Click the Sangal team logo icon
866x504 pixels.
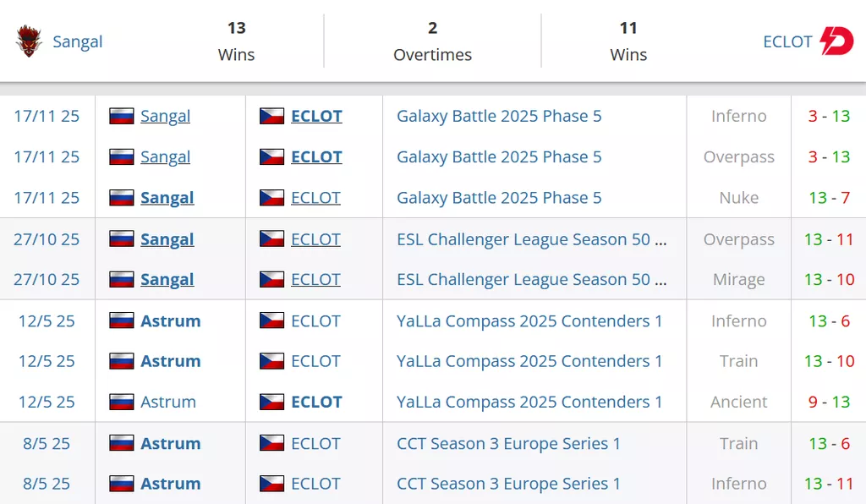coord(29,41)
